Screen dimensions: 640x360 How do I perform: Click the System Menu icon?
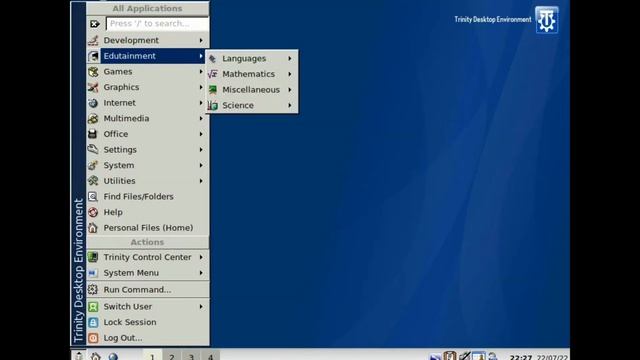point(93,273)
